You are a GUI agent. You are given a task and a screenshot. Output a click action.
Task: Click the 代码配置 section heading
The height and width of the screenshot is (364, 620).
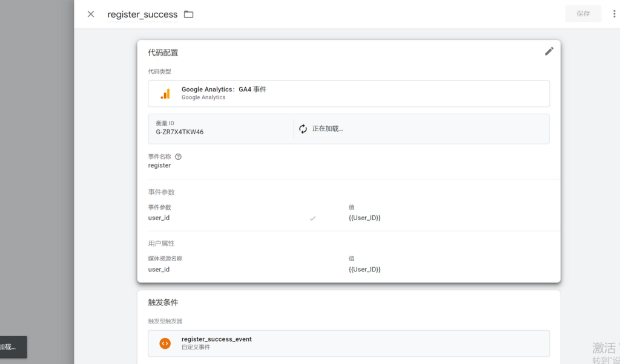tap(163, 53)
